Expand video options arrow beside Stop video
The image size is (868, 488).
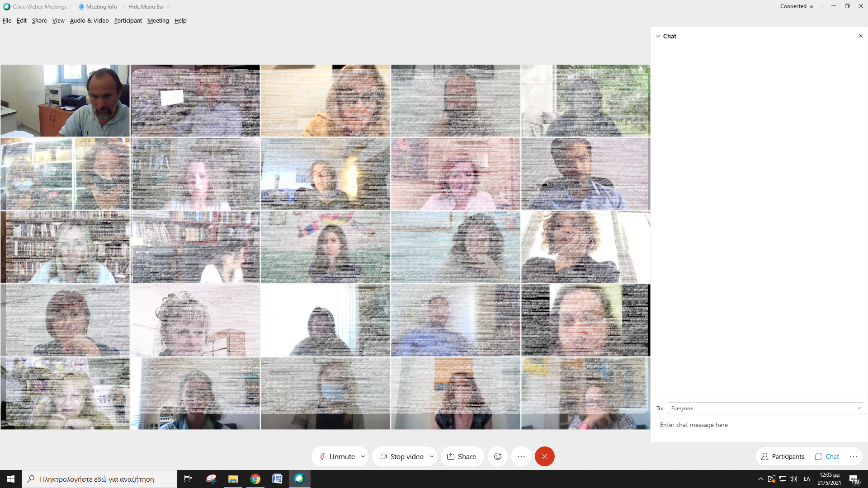tap(432, 456)
